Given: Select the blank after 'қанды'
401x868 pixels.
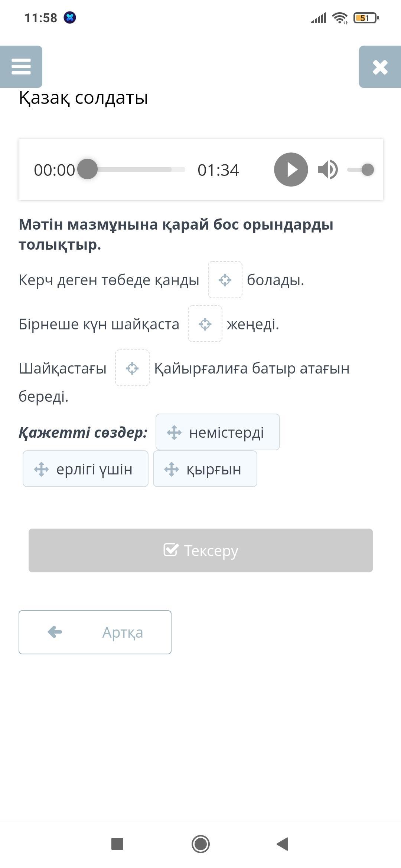Looking at the screenshot, I should tap(225, 280).
